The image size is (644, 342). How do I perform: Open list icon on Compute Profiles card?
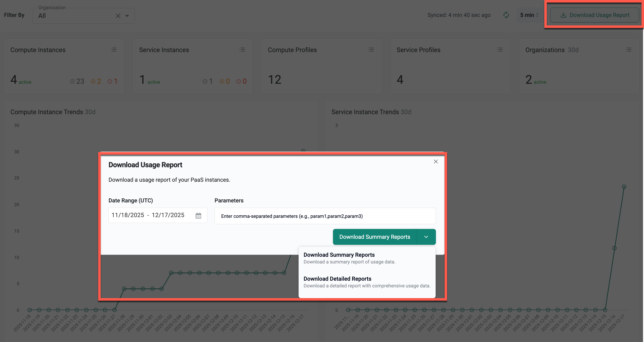(x=371, y=50)
